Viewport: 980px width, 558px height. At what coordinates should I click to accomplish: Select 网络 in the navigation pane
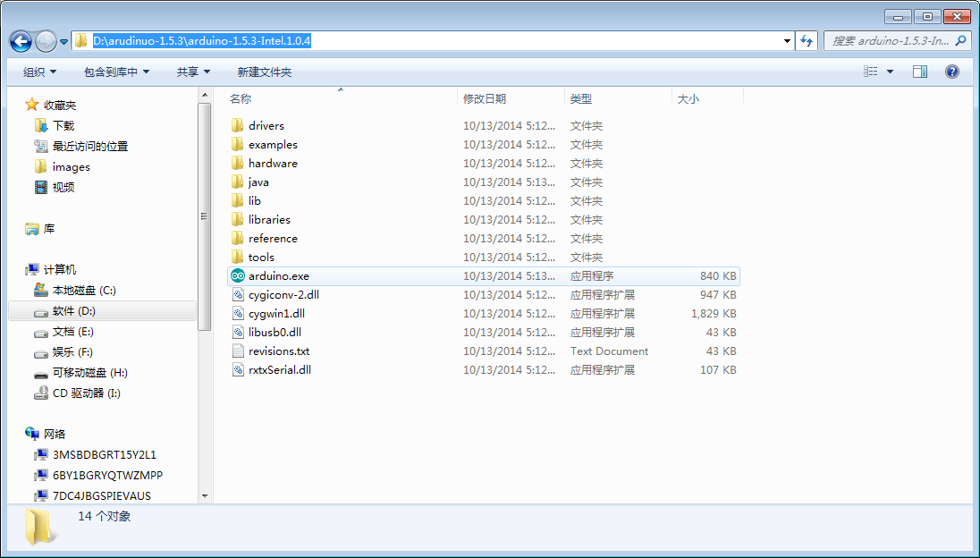[x=54, y=434]
